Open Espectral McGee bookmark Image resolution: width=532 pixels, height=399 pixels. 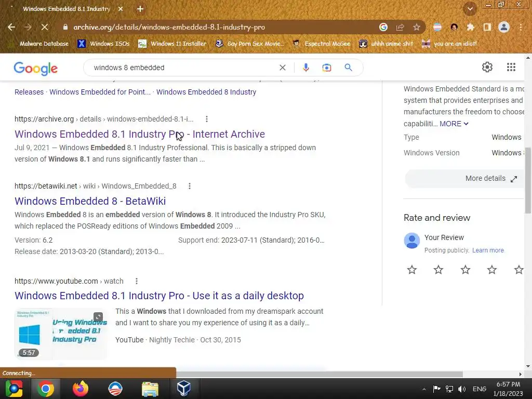(321, 44)
